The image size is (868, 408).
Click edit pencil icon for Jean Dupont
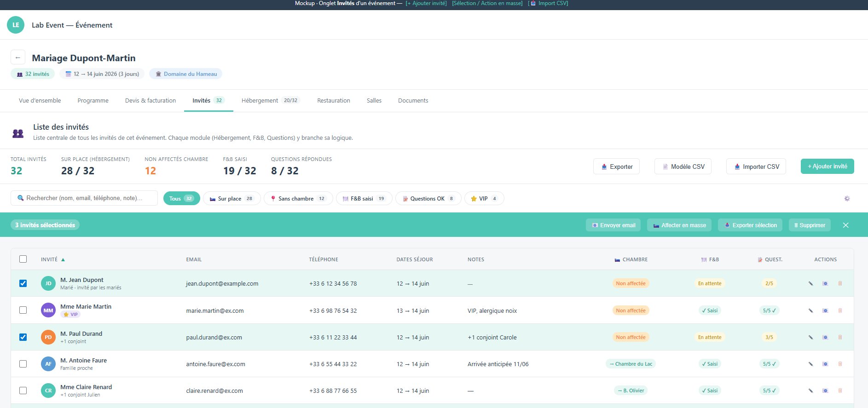click(x=810, y=283)
